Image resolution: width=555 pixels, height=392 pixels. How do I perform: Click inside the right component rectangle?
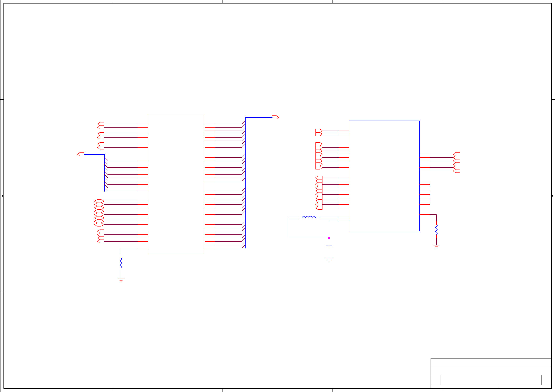(x=384, y=176)
